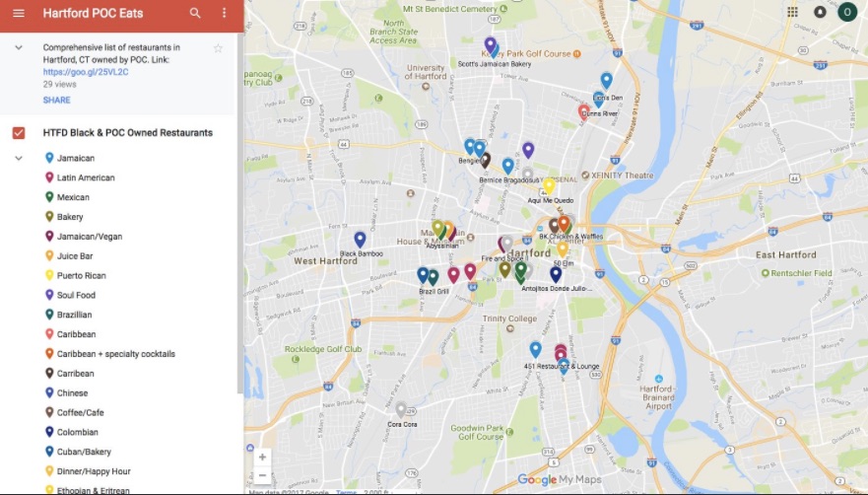The image size is (868, 495).
Task: Click the XFINITY Theatre map label
Action: click(623, 176)
